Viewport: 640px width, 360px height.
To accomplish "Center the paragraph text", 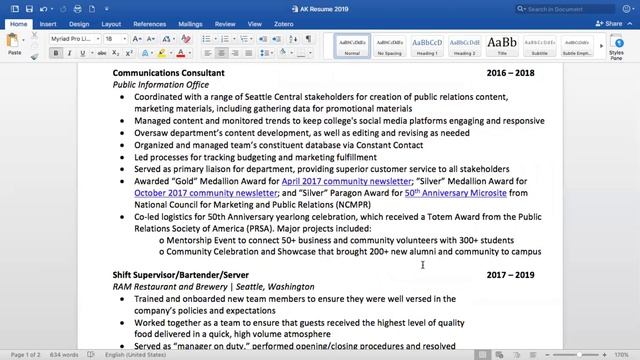I will [221, 53].
